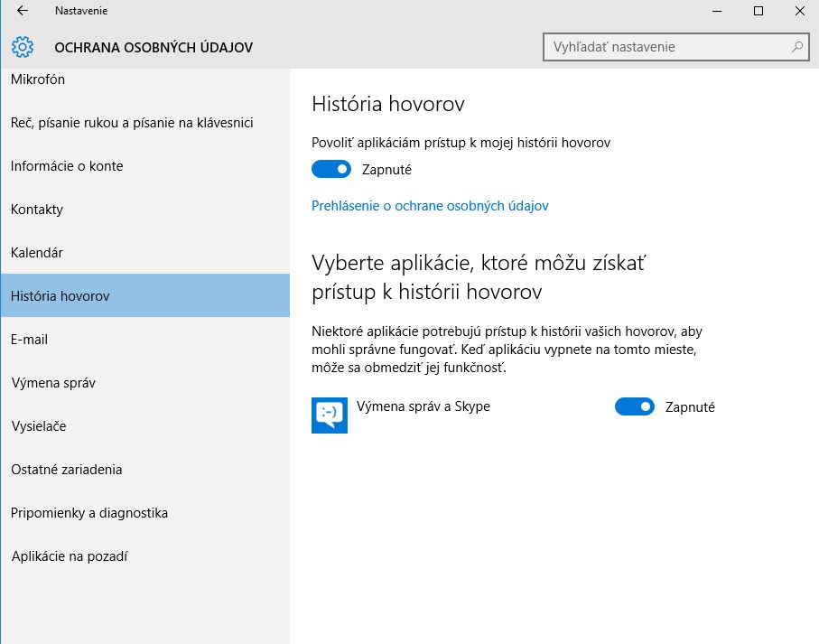Click the search magnifier icon

click(797, 47)
